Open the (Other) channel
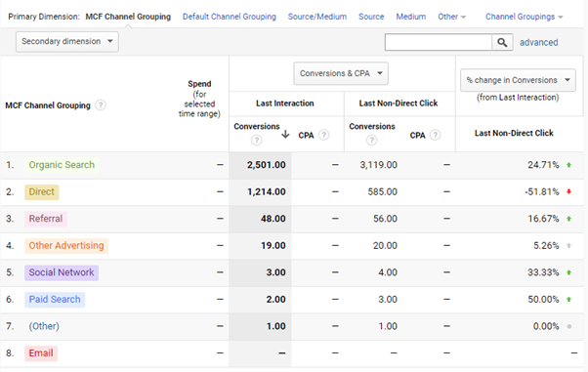 click(44, 326)
